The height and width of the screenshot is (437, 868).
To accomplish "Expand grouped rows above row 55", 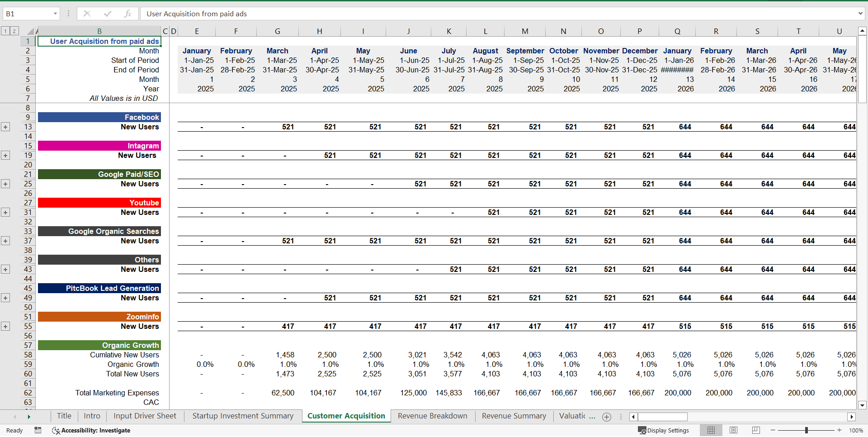I will tap(5, 326).
